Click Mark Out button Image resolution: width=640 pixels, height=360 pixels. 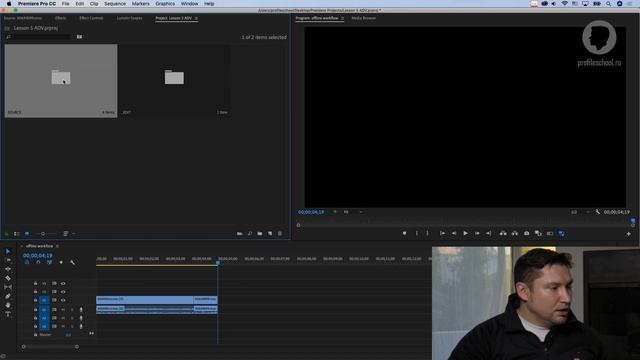coord(427,233)
